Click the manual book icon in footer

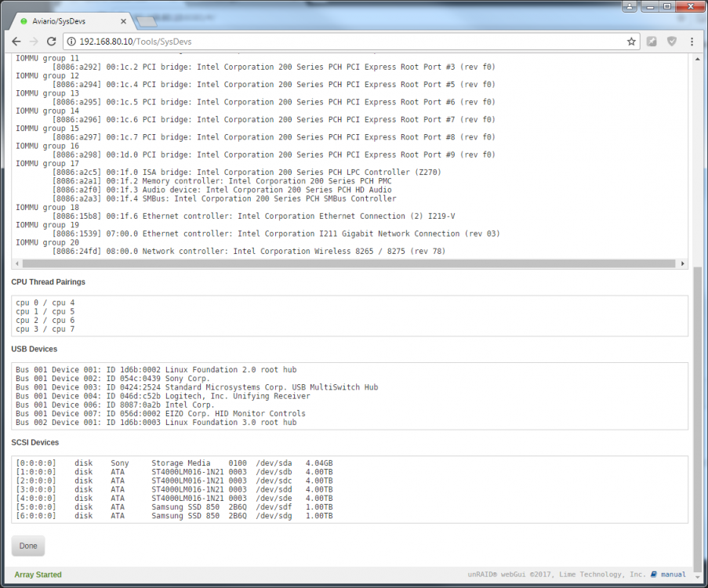click(x=654, y=575)
